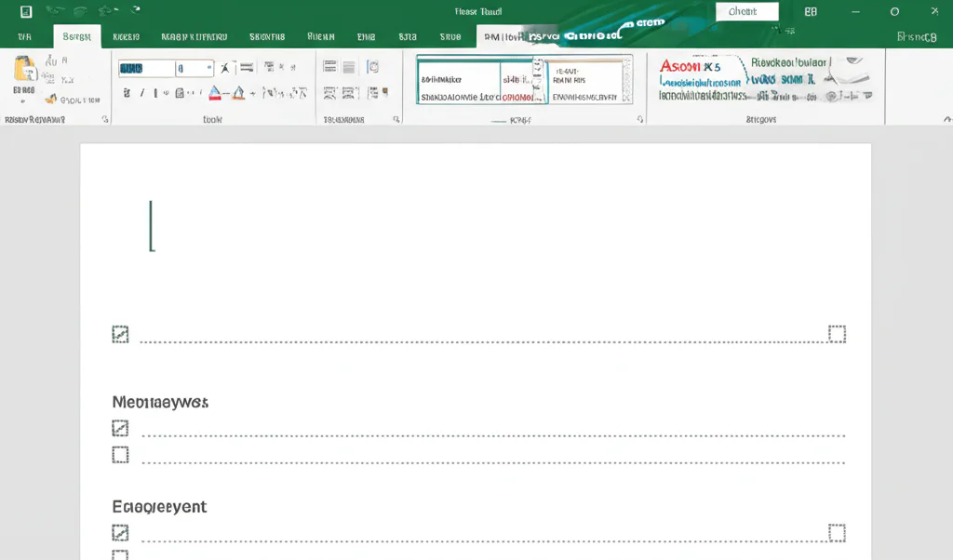Uncheck the first checked checkbox in the document

[x=120, y=333]
